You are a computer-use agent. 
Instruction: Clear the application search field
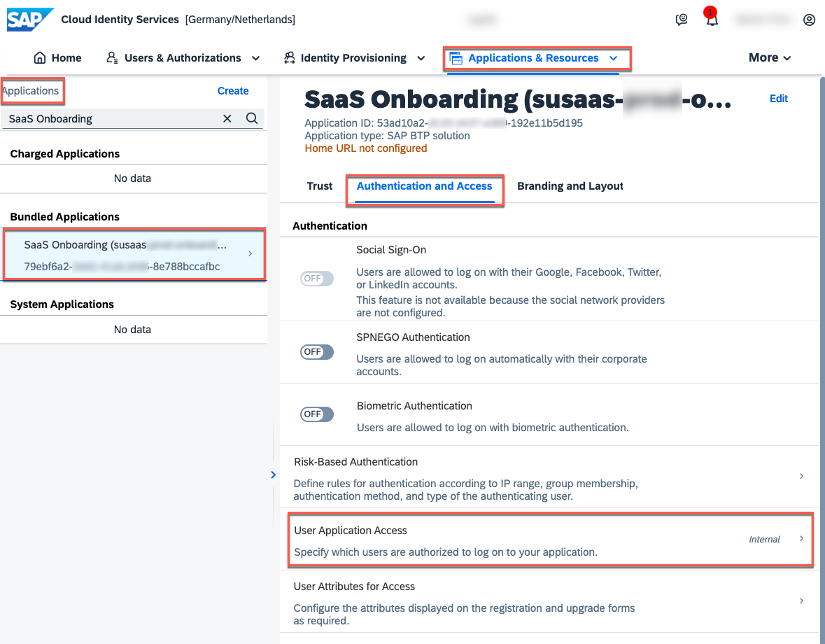227,118
